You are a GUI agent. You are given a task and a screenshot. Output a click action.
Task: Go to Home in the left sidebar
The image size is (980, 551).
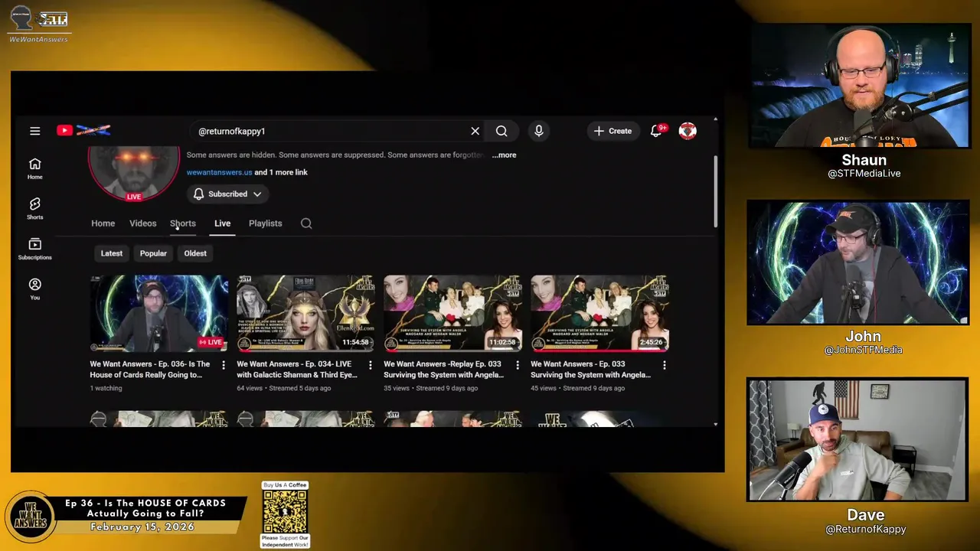34,168
